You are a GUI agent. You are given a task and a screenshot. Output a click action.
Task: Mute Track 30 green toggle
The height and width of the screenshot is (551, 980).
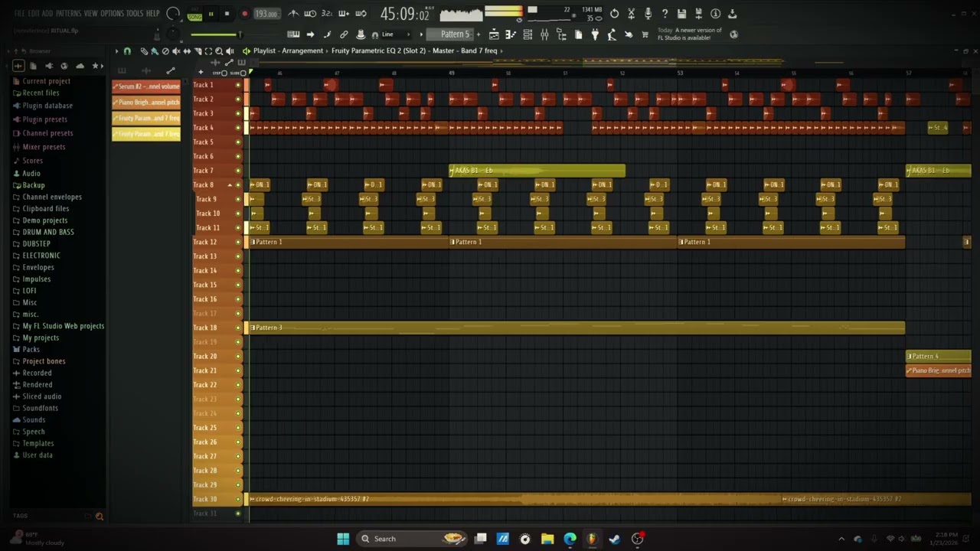238,499
